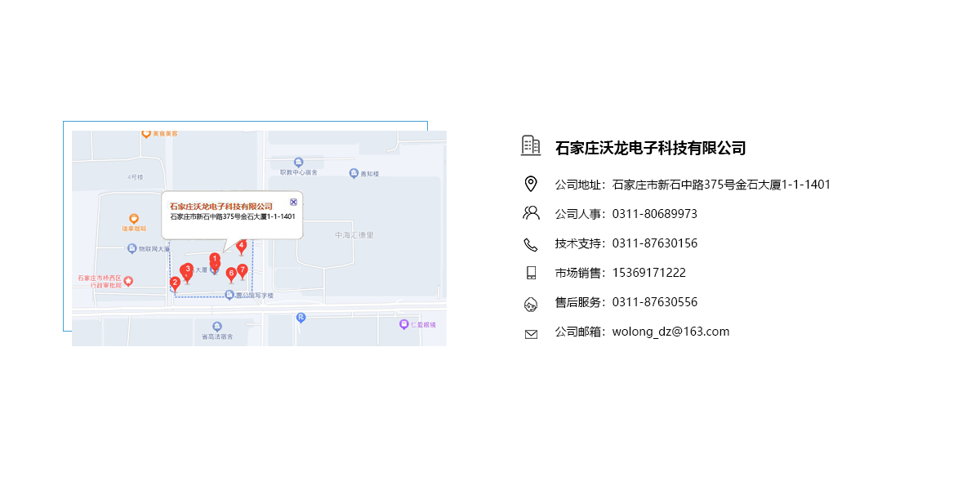980x490 pixels.
Task: Click the mobile phone icon beside 市场销售
Action: pos(532,271)
